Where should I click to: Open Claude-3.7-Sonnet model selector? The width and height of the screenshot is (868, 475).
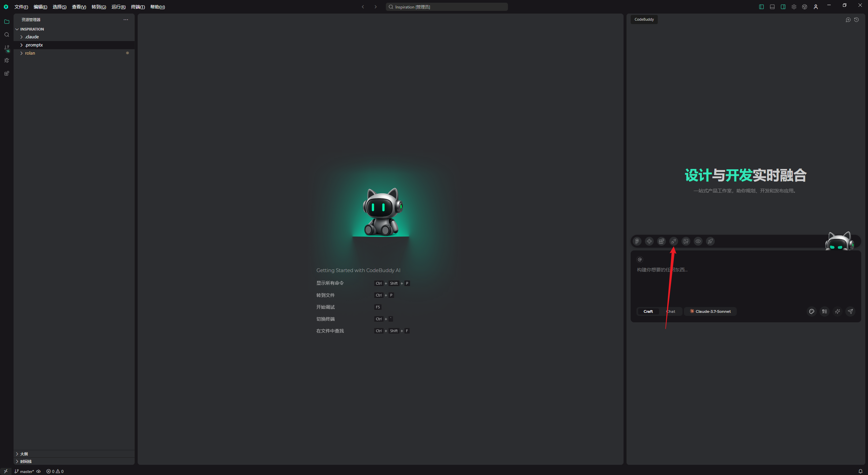click(x=710, y=311)
